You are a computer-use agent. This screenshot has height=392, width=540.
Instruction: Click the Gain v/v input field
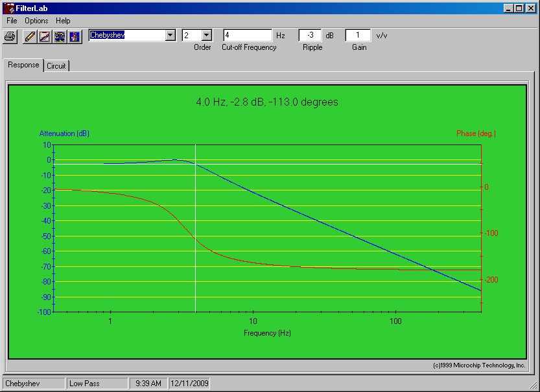(358, 35)
